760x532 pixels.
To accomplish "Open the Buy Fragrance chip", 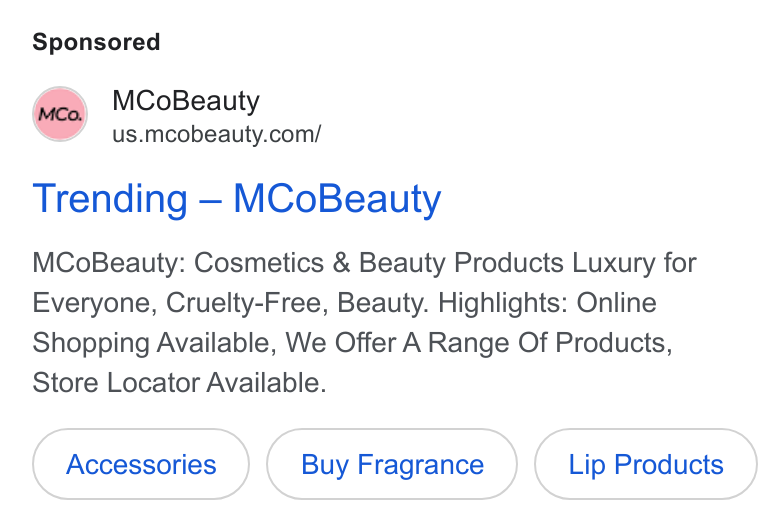I will click(392, 464).
